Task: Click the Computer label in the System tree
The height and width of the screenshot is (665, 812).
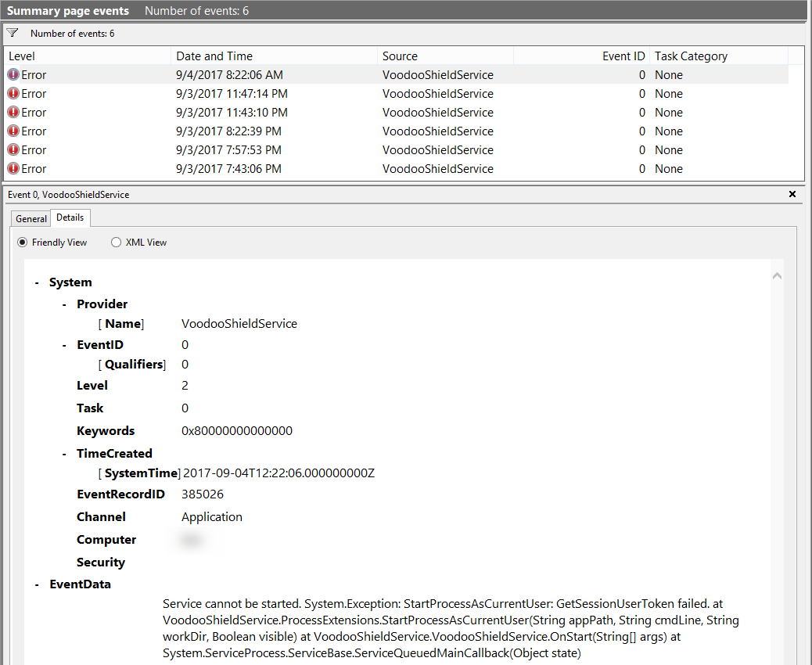Action: click(x=106, y=540)
